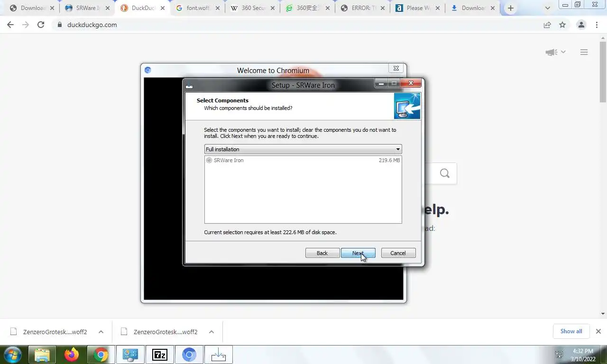The width and height of the screenshot is (607, 364).
Task: Open the Windows Start menu
Action: pos(13,355)
